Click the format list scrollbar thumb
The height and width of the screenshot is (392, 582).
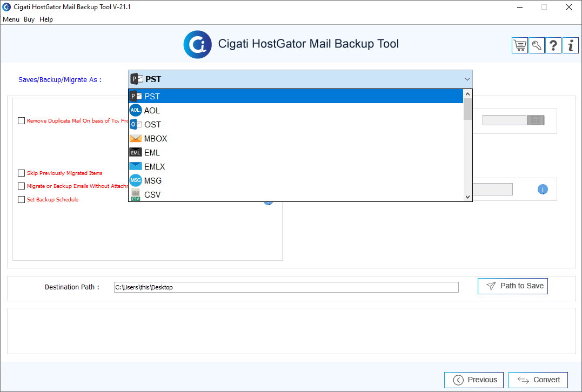pos(467,109)
